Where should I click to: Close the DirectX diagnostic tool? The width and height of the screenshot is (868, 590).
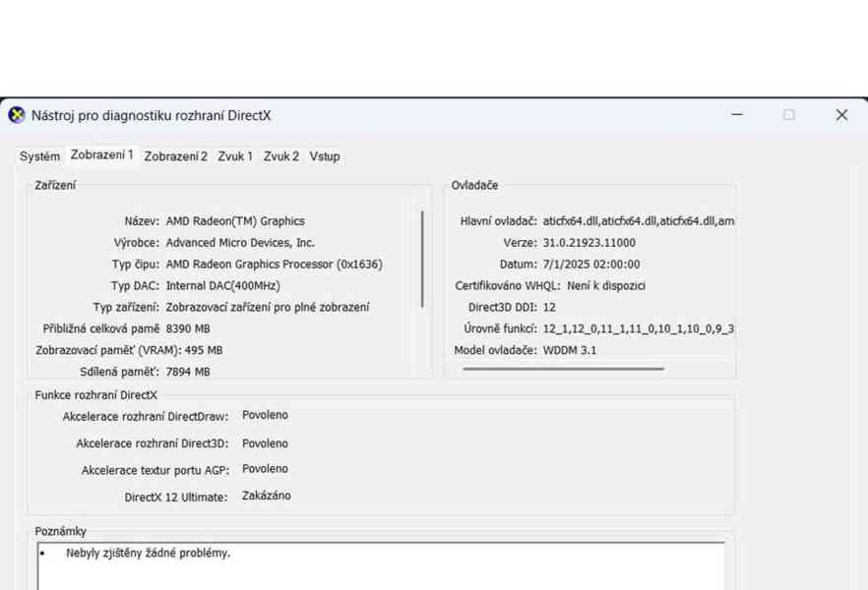tap(841, 115)
